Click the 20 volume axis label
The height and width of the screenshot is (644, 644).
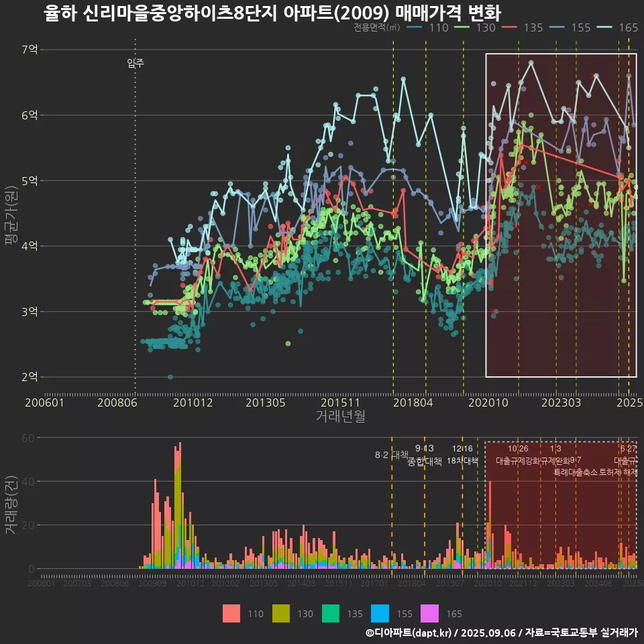click(28, 525)
